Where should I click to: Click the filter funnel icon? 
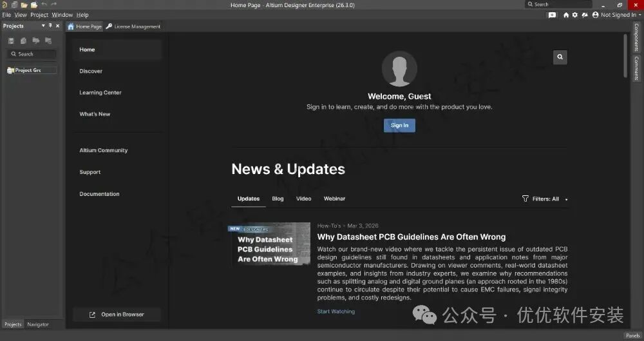(x=525, y=199)
